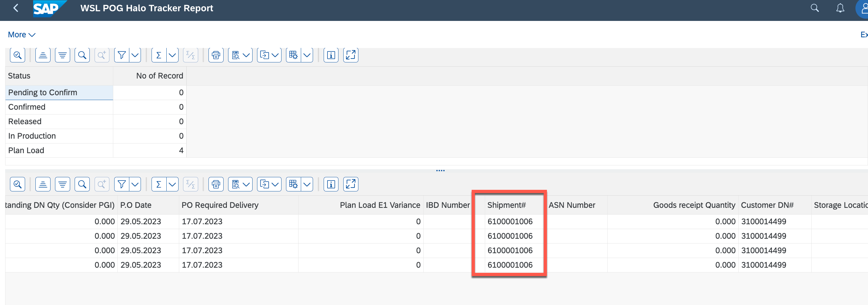Open notifications bell in header
This screenshot has height=305, width=868.
pos(840,8)
